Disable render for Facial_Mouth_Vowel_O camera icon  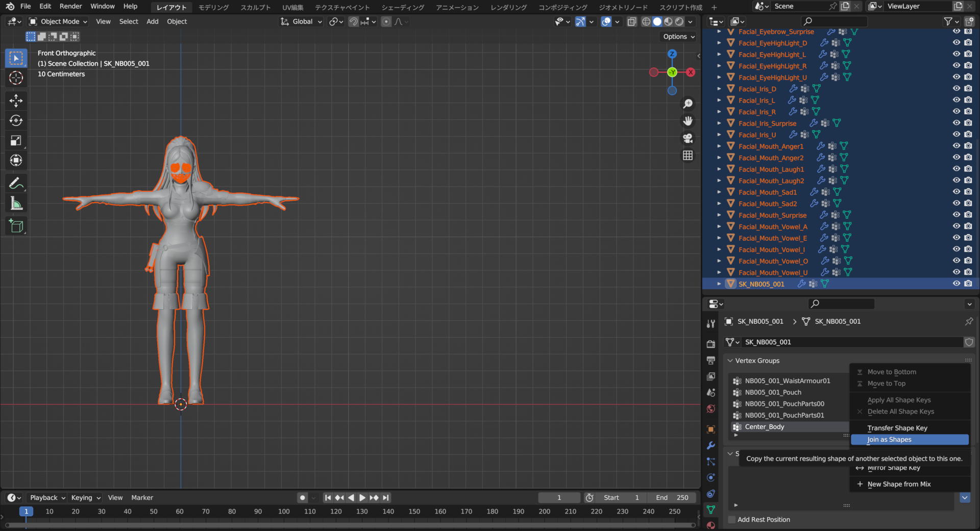(x=968, y=261)
